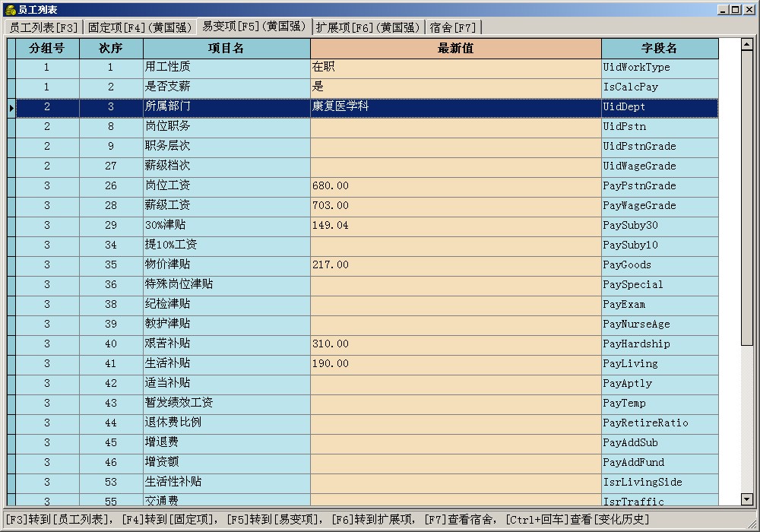Screen dimensions: 760x532
Task: Click the 字段名 column header
Action: point(659,49)
